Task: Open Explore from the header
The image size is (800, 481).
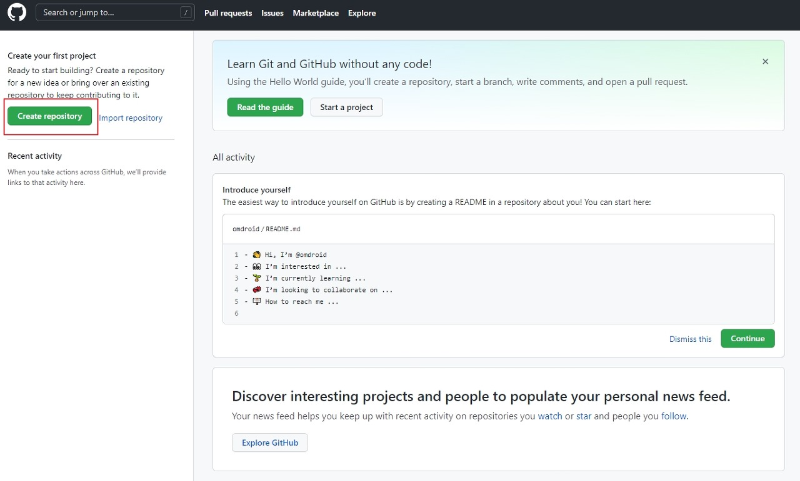Action: coord(362,13)
